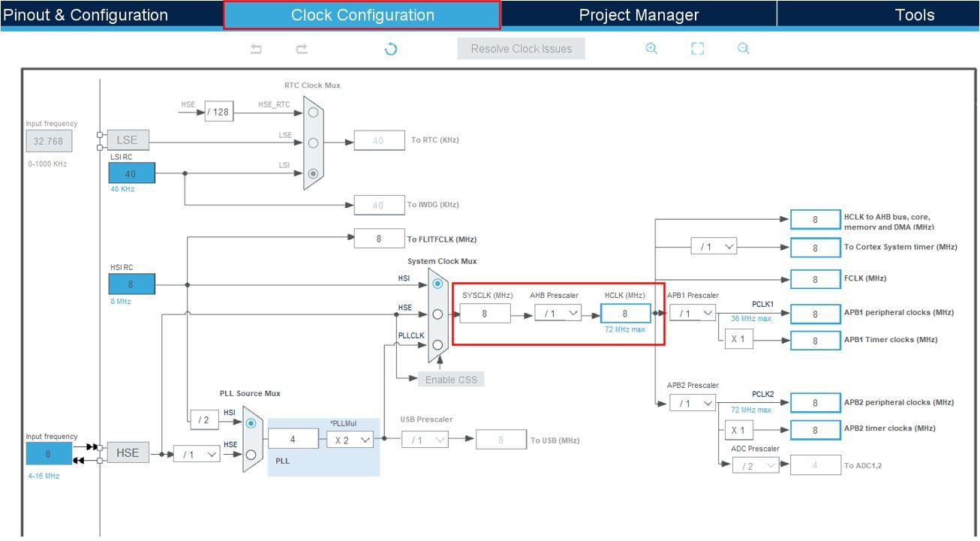
Task: Open the Tools tab
Action: click(915, 15)
